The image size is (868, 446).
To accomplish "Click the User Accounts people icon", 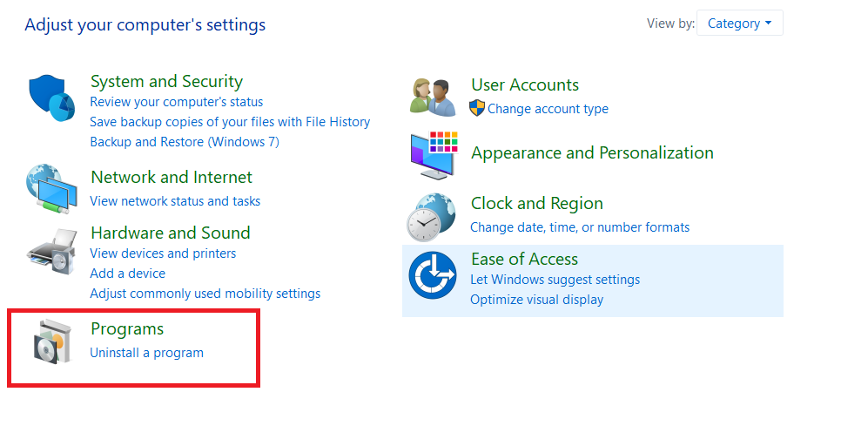I will [433, 97].
